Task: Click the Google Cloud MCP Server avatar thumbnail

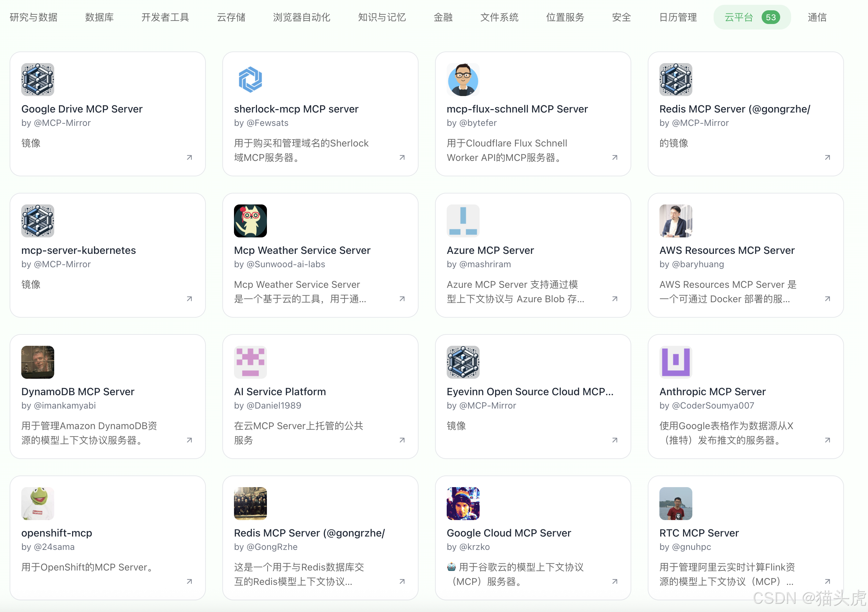Action: (x=463, y=504)
